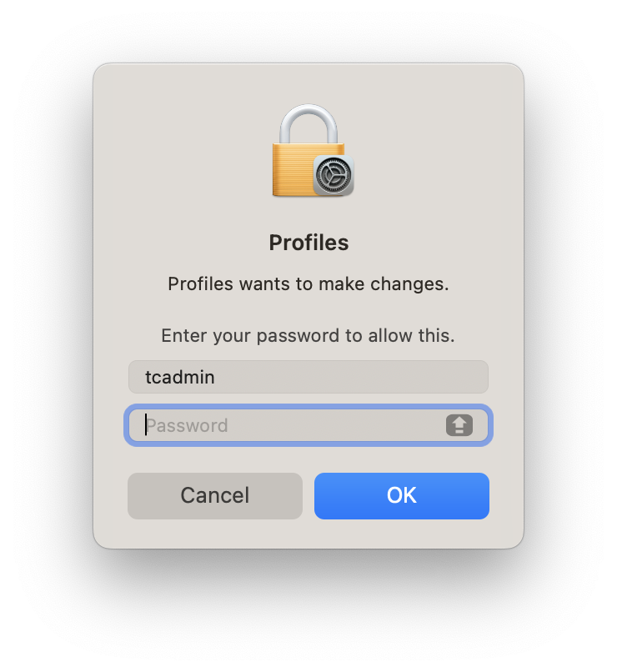Click the Password placeholder text

[187, 425]
